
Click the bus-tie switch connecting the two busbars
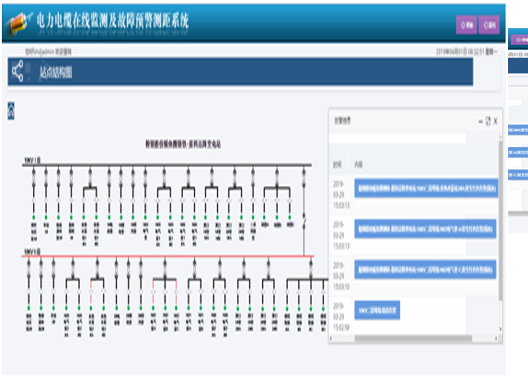click(x=304, y=220)
